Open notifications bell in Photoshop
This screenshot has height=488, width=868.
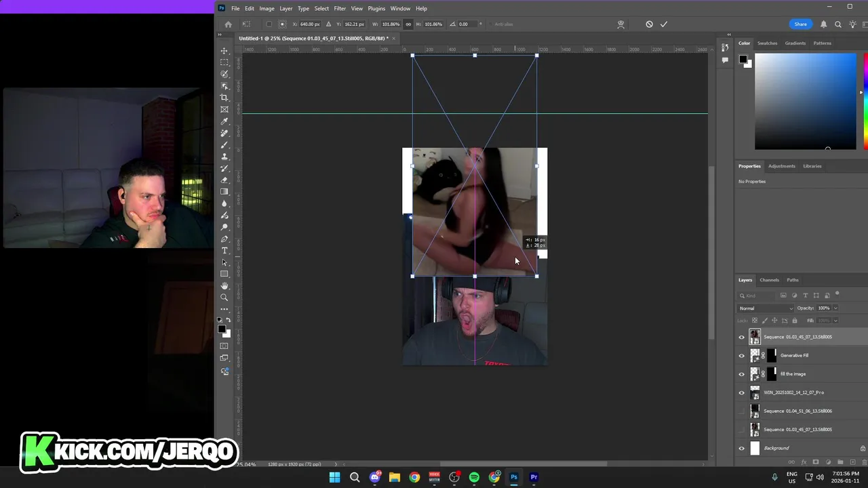823,24
